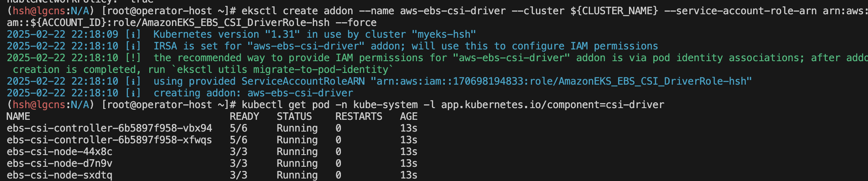Click the 5/6 ready value for pod vbx94
Image resolution: width=868 pixels, height=181 pixels.
(x=239, y=128)
